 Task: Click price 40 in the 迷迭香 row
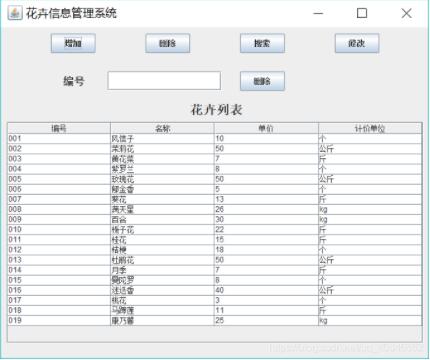[266, 290]
